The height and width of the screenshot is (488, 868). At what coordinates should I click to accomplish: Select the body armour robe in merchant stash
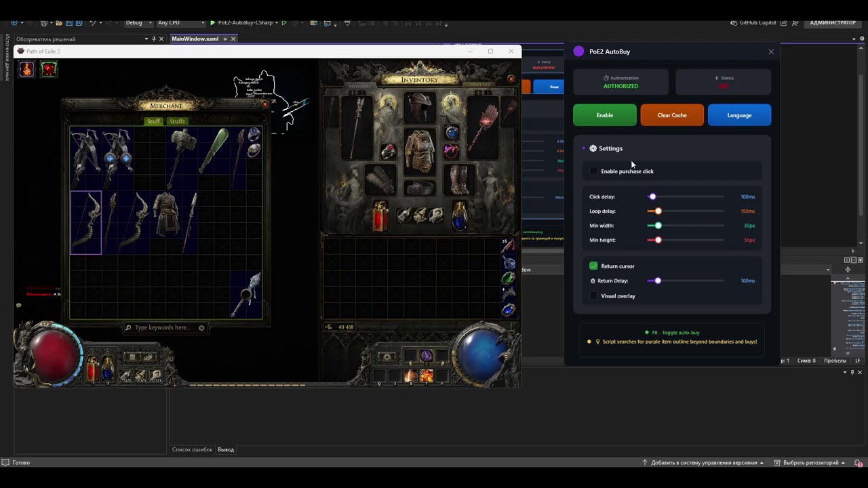coord(165,213)
